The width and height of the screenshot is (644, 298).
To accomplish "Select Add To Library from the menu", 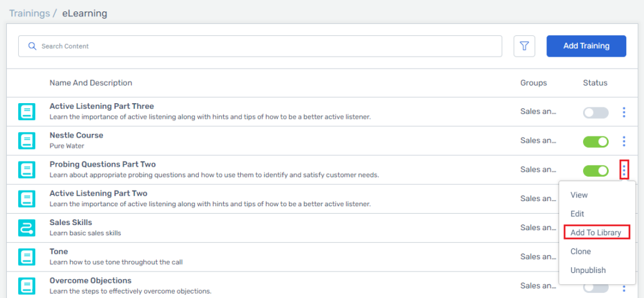I will point(595,233).
